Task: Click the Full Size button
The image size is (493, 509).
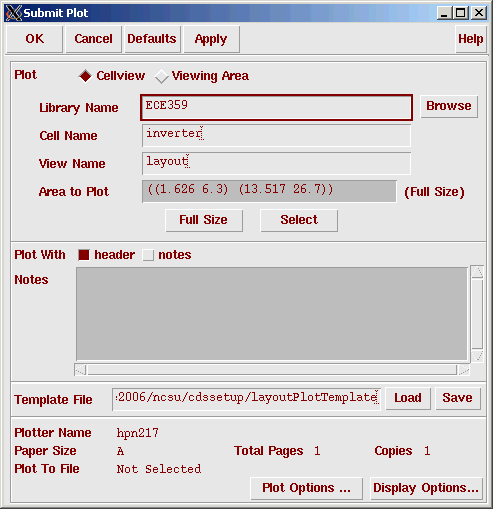Action: 204,220
